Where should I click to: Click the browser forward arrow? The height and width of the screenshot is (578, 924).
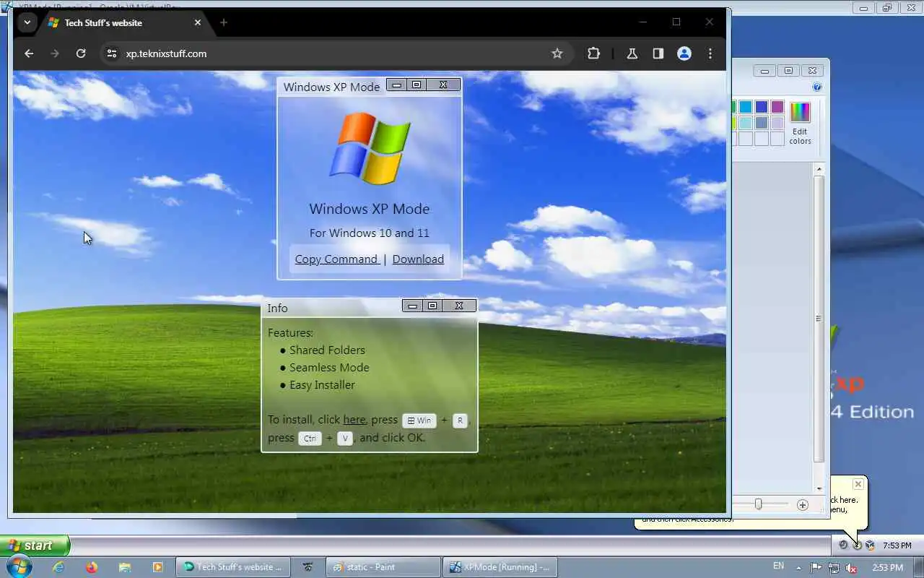tap(55, 53)
